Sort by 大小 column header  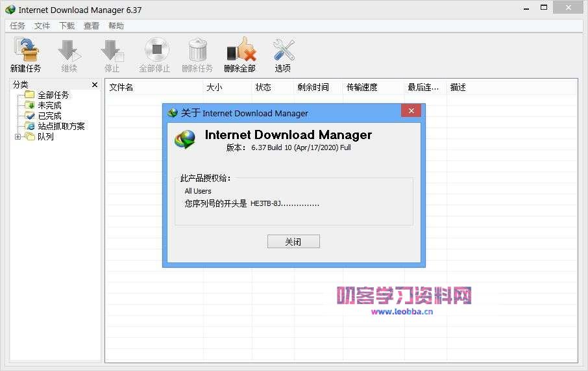coord(214,88)
